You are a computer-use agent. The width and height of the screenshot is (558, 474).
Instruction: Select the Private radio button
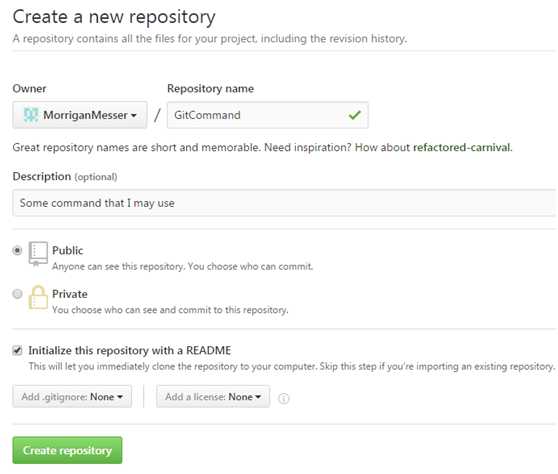coord(17,294)
